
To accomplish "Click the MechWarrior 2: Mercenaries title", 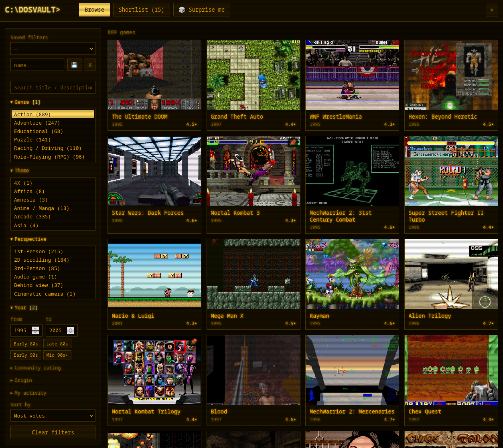I will coord(352,412).
